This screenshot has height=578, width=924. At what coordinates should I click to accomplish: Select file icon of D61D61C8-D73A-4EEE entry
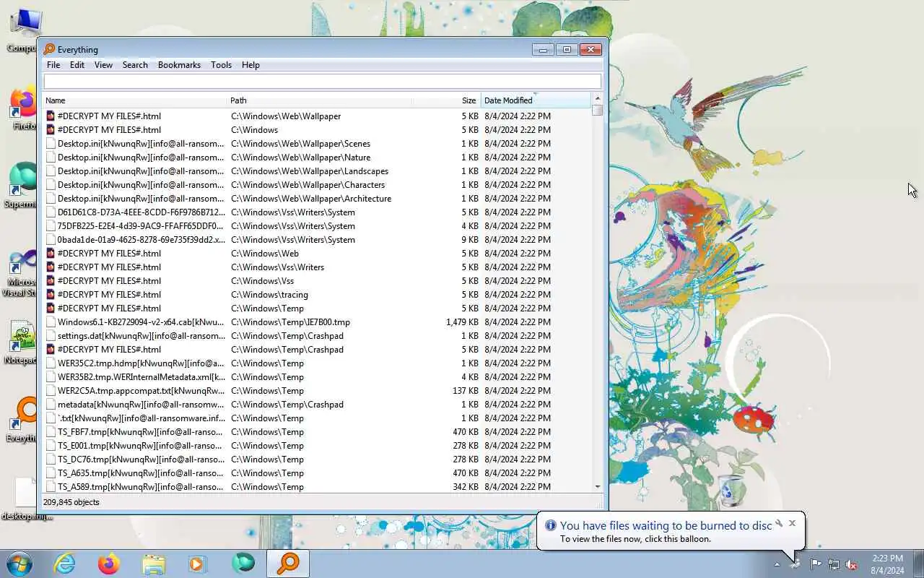[51, 212]
